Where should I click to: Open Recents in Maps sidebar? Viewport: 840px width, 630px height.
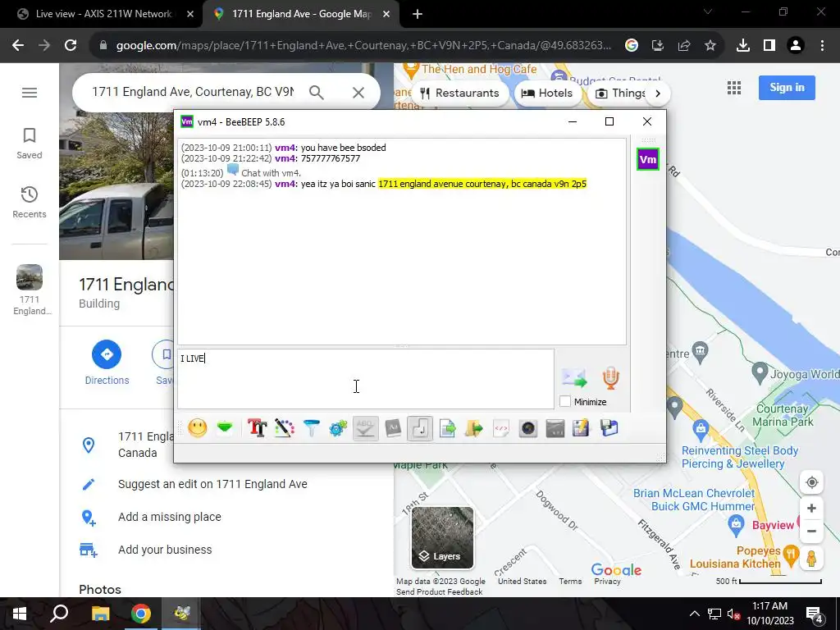tap(30, 203)
